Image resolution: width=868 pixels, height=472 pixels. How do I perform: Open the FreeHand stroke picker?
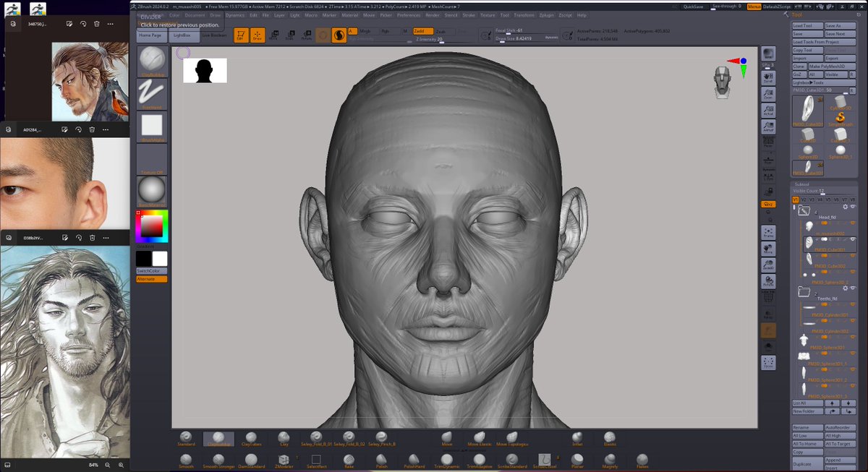pyautogui.click(x=152, y=94)
